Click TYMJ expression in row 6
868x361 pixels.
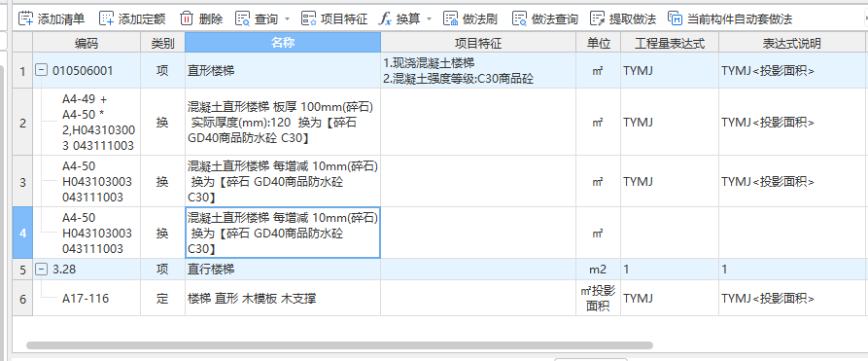670,299
